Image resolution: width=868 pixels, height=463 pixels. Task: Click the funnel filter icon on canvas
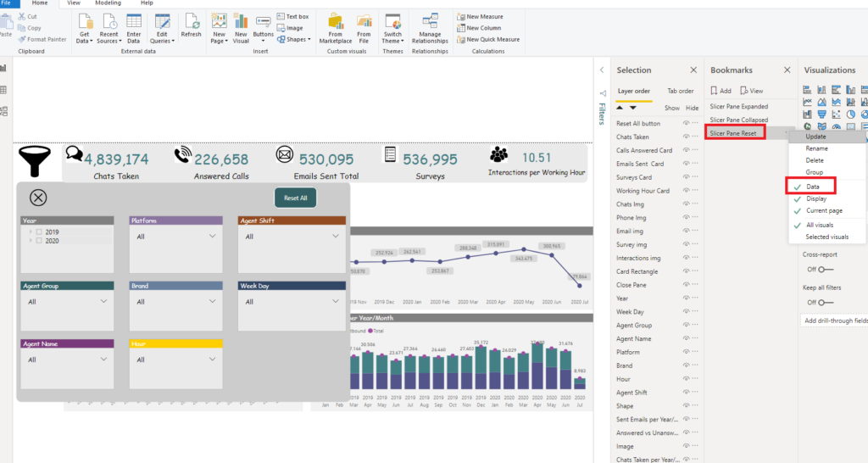34,161
